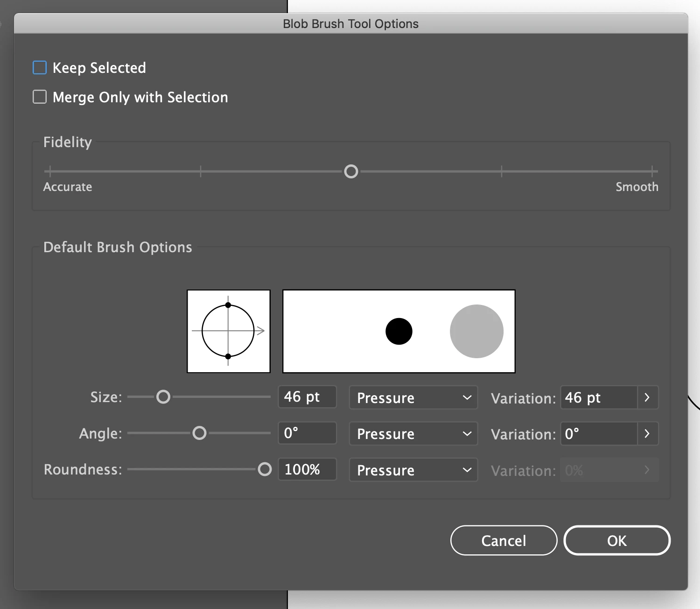This screenshot has width=700, height=609.
Task: Click the Smooth label under Fidelity
Action: point(637,187)
